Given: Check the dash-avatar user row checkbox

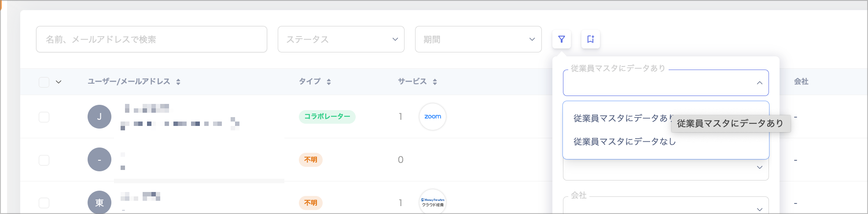Looking at the screenshot, I should pos(44,160).
